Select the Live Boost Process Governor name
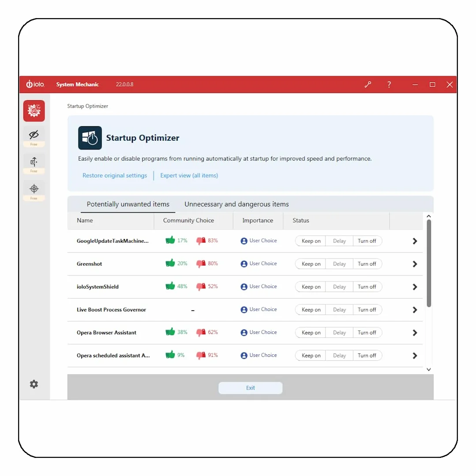 click(x=112, y=310)
